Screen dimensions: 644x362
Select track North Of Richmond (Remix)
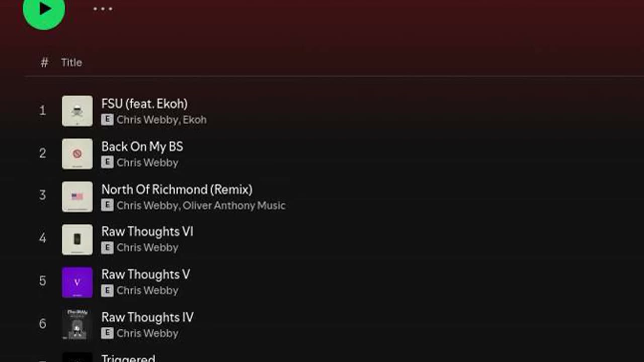(177, 189)
